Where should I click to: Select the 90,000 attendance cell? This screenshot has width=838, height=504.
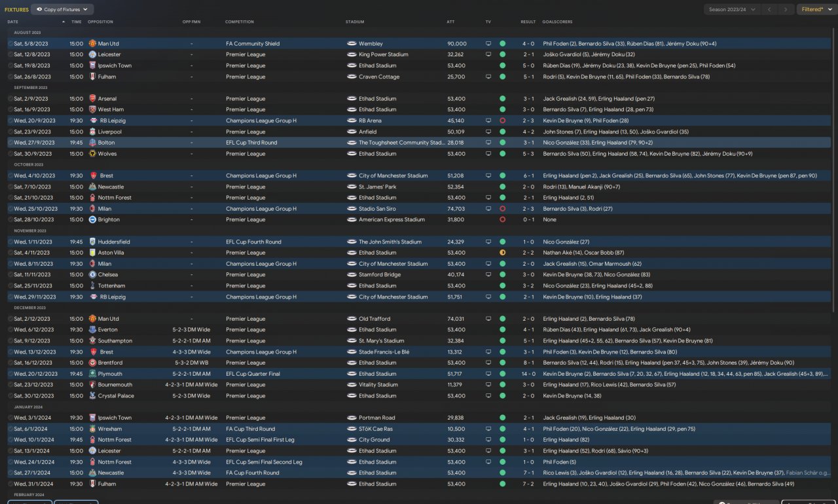pyautogui.click(x=456, y=44)
